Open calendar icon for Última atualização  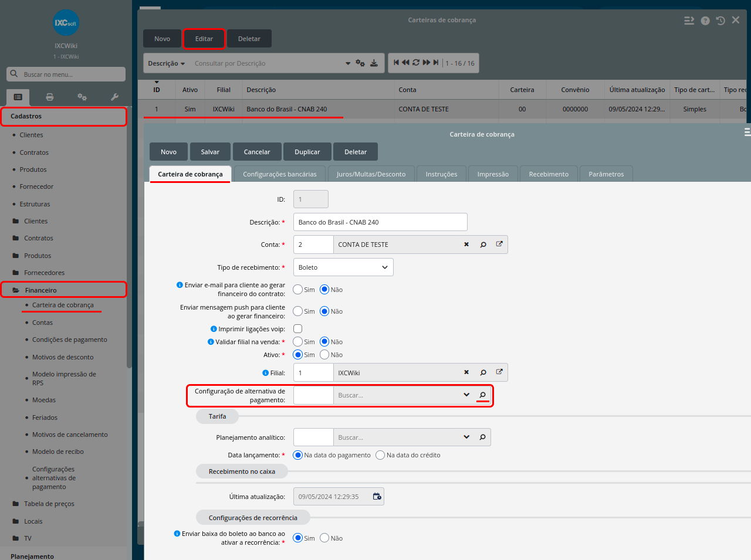click(x=377, y=496)
